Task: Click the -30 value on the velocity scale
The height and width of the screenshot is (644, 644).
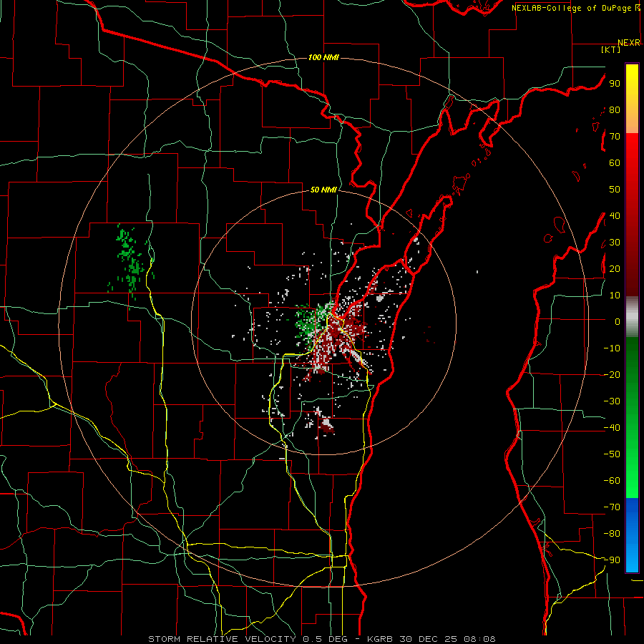Action: pyautogui.click(x=612, y=401)
